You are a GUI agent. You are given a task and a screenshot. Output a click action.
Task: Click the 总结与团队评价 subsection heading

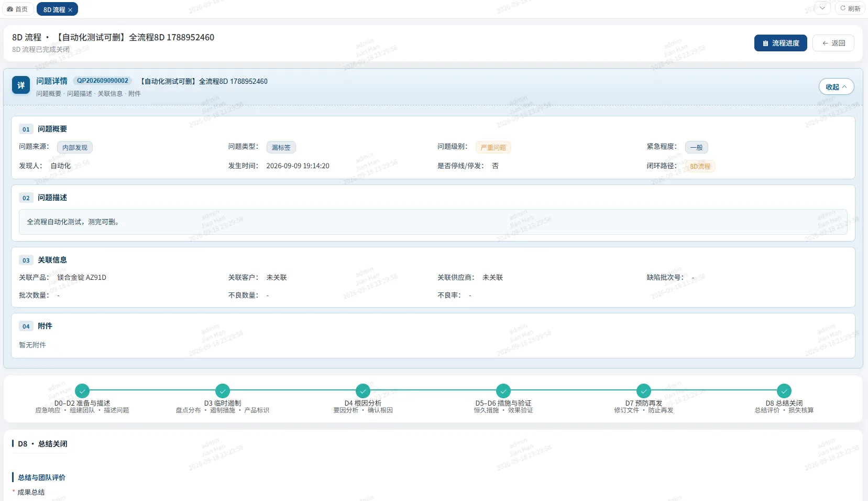tap(41, 478)
